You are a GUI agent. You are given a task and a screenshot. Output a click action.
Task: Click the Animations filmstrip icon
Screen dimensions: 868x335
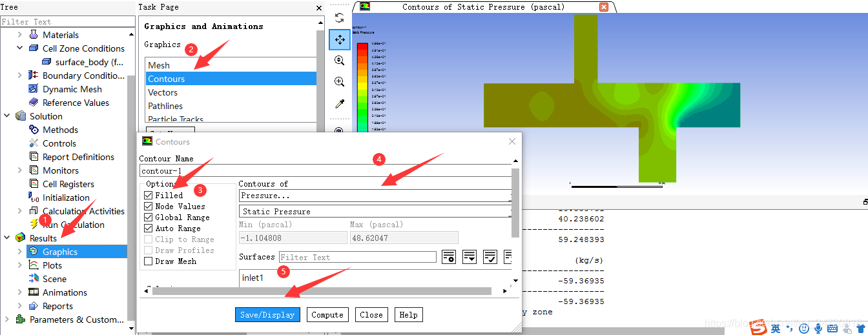point(34,292)
